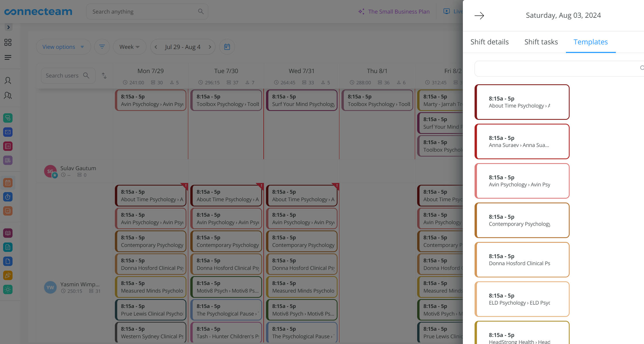The height and width of the screenshot is (344, 644).
Task: Click the celebrations party popper icon
Action: [7, 275]
